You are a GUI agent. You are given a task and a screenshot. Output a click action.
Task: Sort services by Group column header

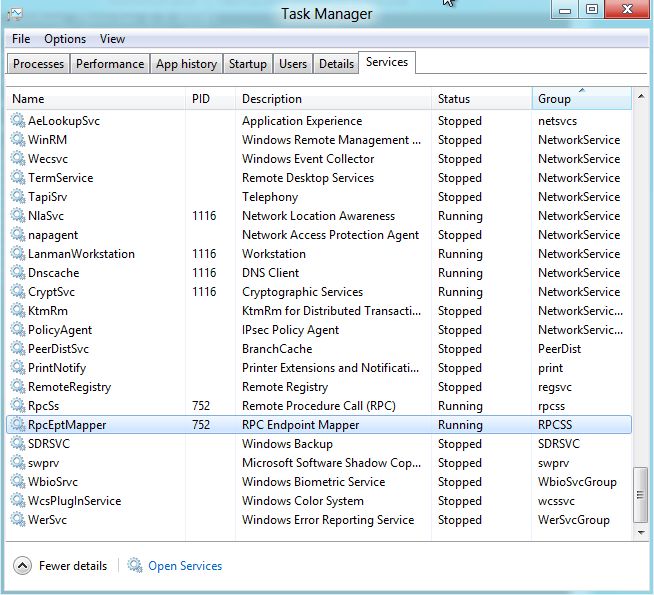tap(580, 99)
